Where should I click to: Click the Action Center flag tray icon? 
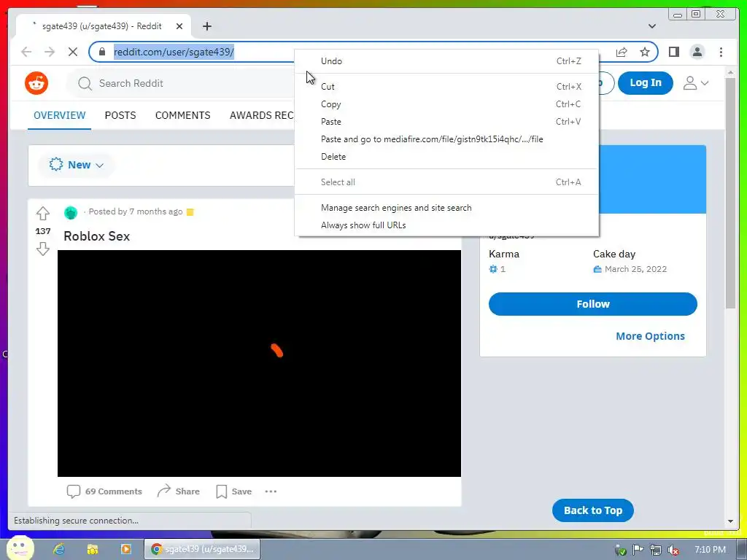click(x=638, y=550)
